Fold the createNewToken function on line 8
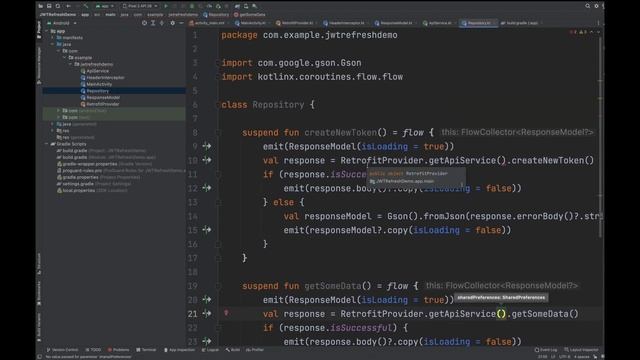This screenshot has width=640, height=360. pyautogui.click(x=218, y=132)
